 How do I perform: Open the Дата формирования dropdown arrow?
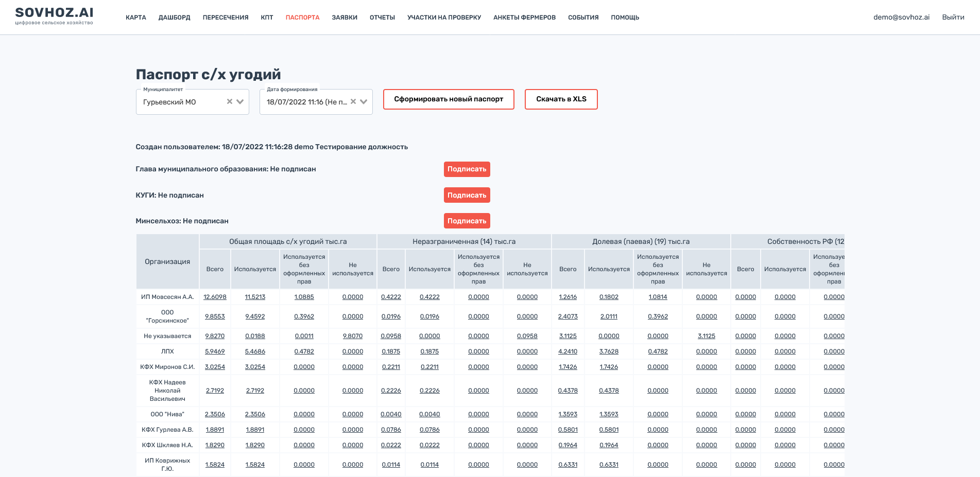pos(364,102)
